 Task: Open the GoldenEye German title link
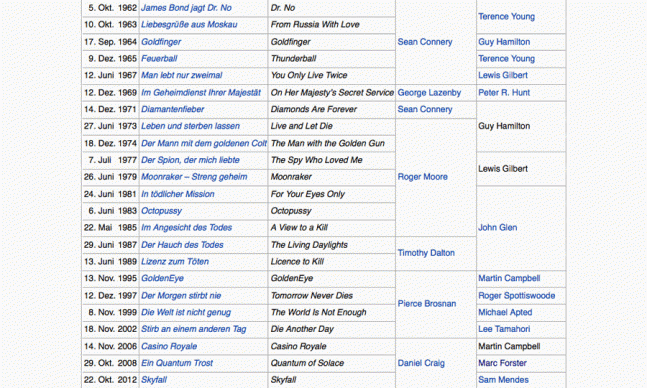(162, 279)
